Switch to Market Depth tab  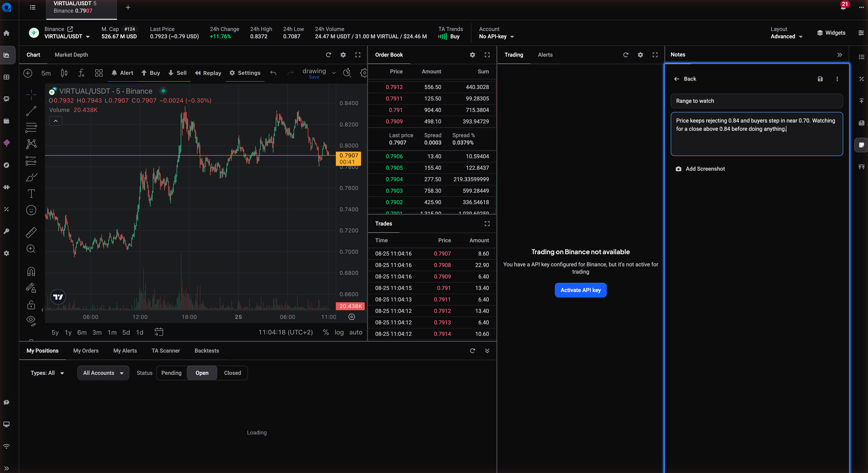(71, 55)
